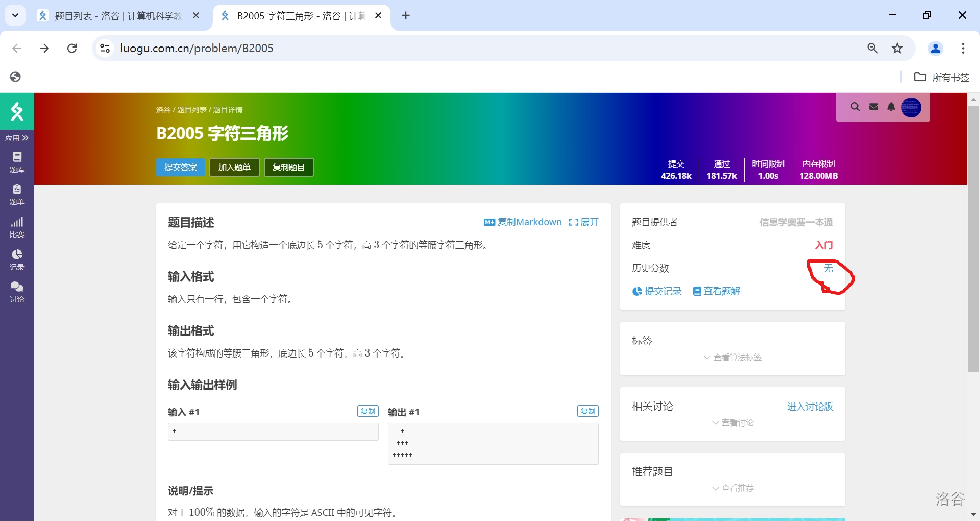
Task: Expand 查看讨论 under 相关讨论
Action: 732,422
